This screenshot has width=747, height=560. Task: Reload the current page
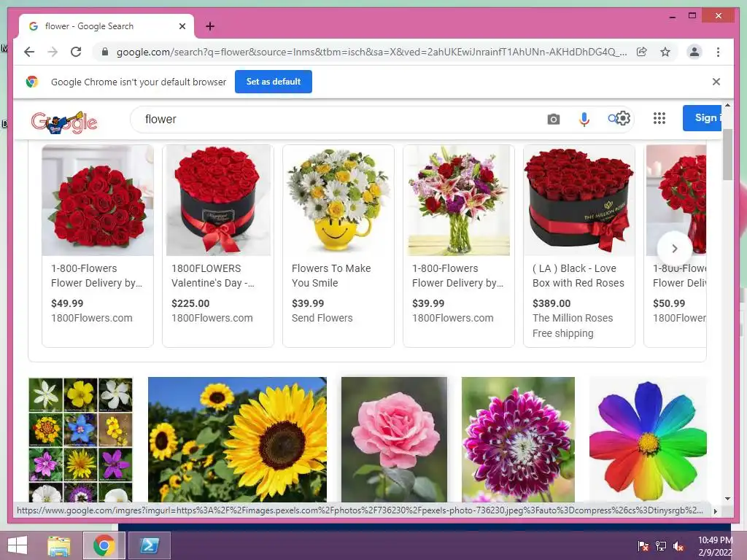coord(76,52)
